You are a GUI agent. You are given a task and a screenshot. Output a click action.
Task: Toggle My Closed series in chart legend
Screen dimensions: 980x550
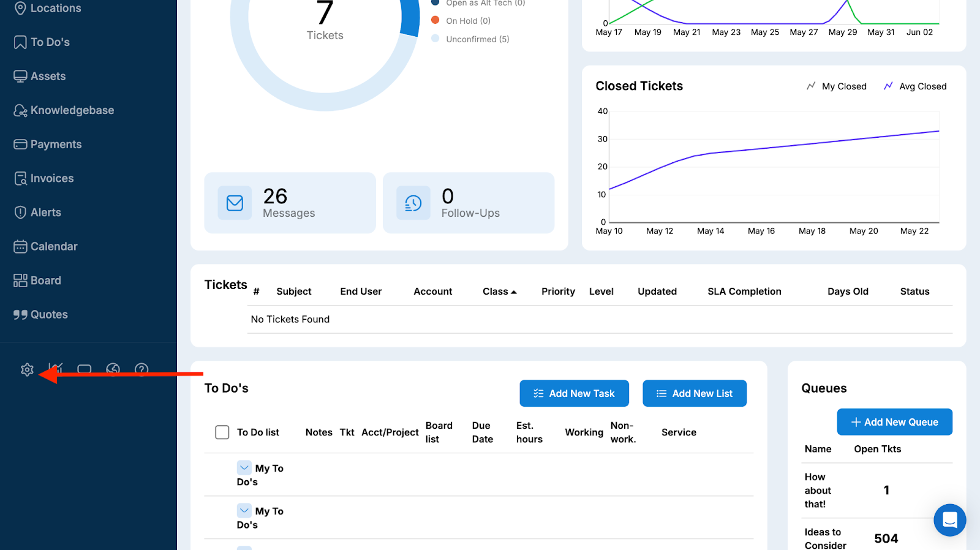tap(837, 86)
